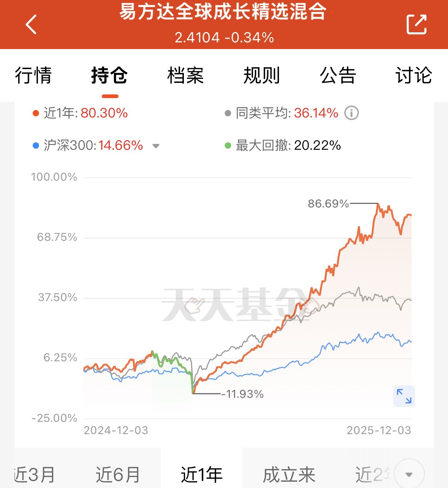Toggle the 同类平均 gray series legend
This screenshot has width=448, height=488.
coord(282,113)
